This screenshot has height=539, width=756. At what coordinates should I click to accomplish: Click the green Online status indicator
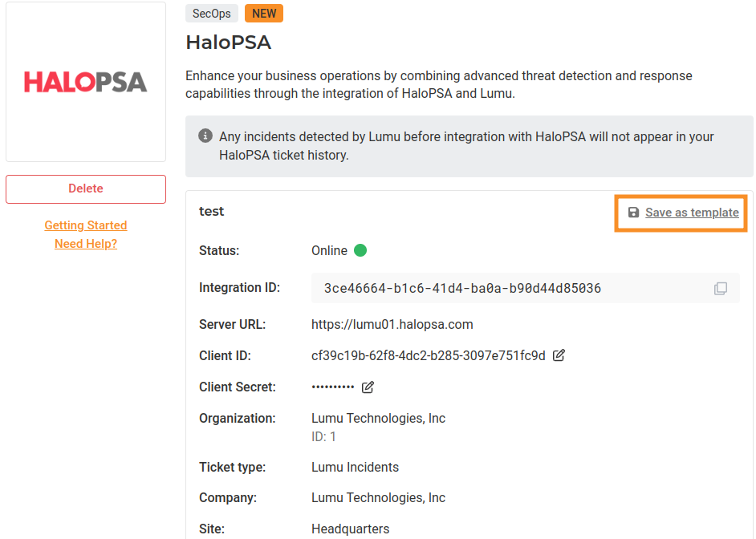point(360,250)
